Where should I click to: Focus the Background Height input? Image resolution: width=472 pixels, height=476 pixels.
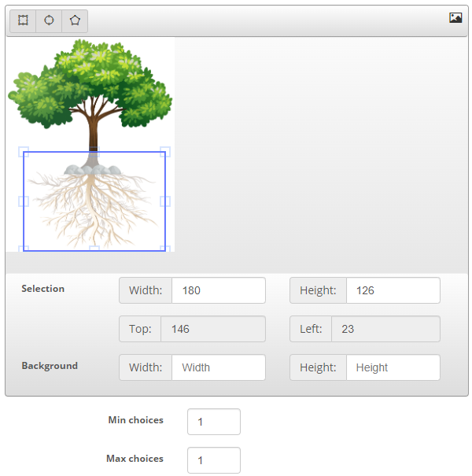point(393,367)
